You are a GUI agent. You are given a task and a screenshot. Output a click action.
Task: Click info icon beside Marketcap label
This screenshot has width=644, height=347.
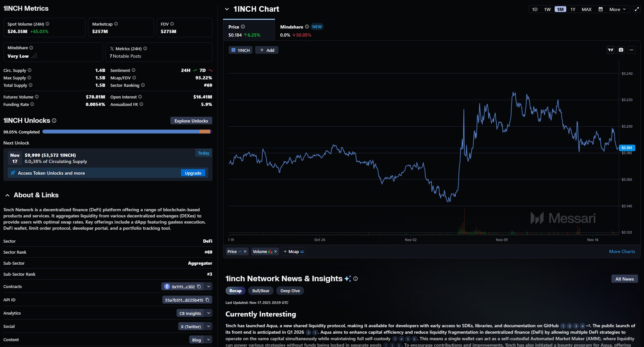[116, 24]
